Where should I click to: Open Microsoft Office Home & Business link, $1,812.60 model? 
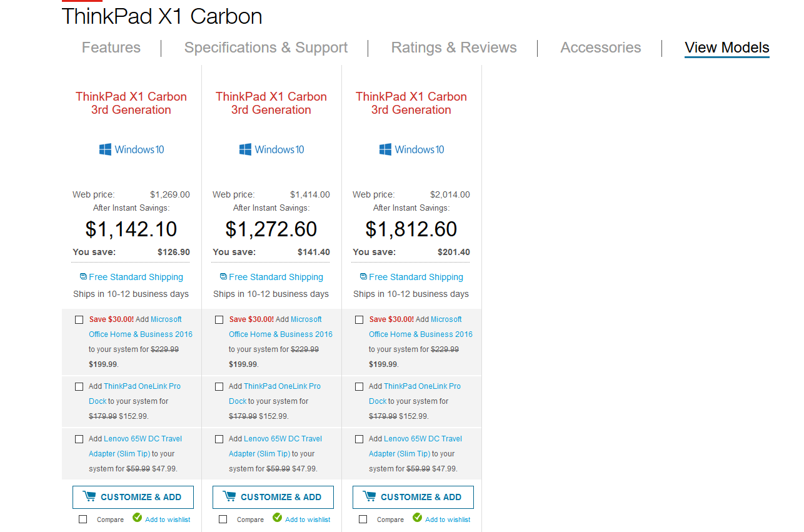click(x=421, y=327)
